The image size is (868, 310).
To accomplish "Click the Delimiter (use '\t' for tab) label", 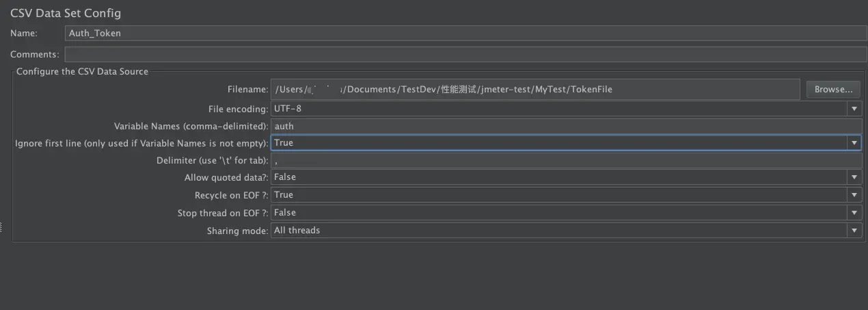I will (x=213, y=160).
